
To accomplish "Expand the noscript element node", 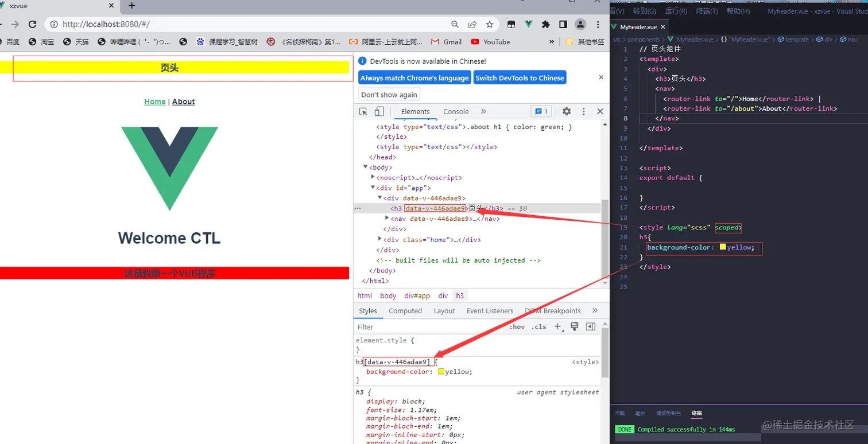I will [373, 177].
